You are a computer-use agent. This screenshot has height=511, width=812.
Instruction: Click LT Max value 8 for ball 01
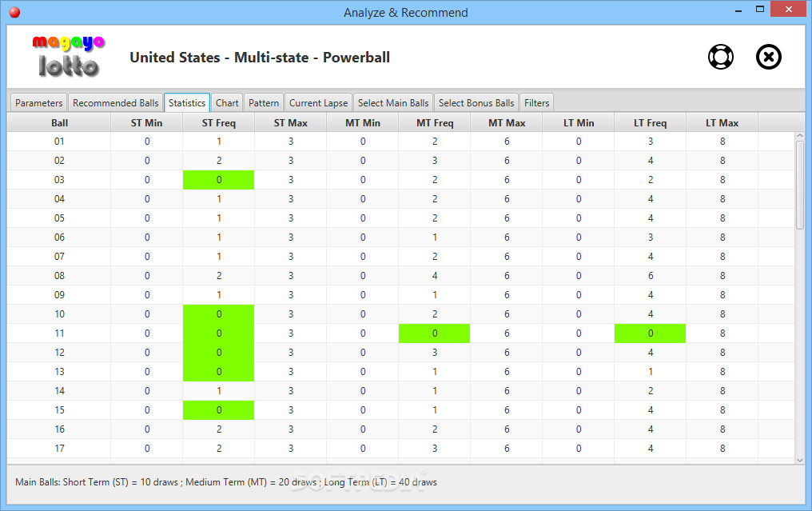722,142
